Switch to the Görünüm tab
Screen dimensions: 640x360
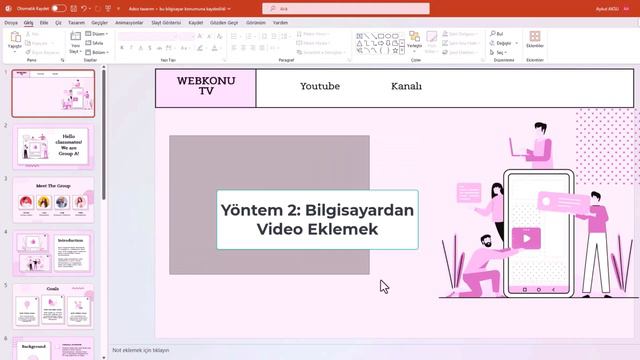pyautogui.click(x=256, y=23)
